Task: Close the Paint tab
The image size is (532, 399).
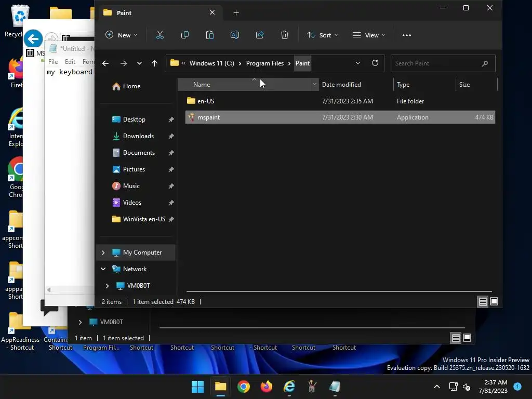Action: [212, 12]
